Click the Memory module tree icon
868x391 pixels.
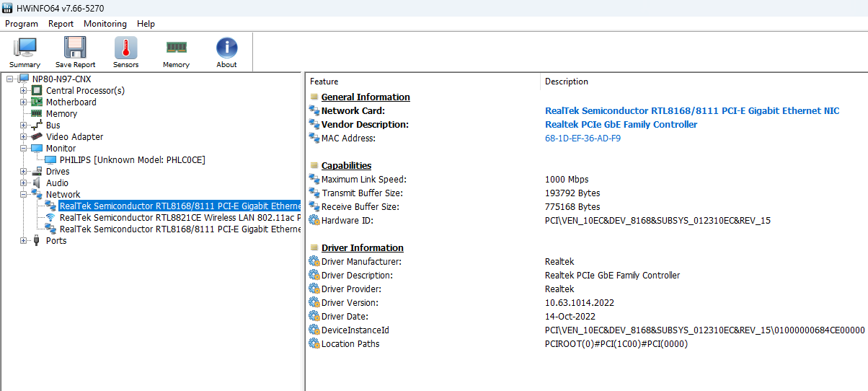pyautogui.click(x=36, y=113)
